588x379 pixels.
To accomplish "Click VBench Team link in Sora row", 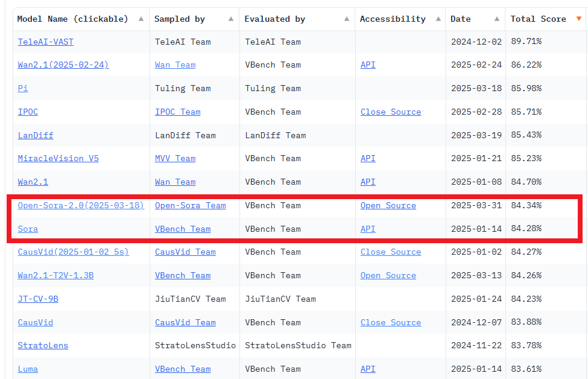I will click(x=183, y=229).
